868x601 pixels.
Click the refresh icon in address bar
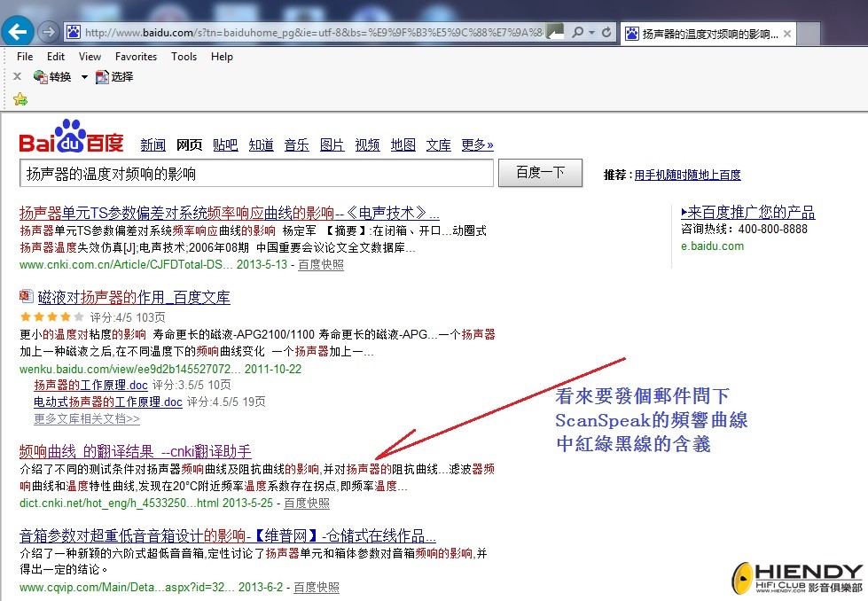(x=606, y=33)
